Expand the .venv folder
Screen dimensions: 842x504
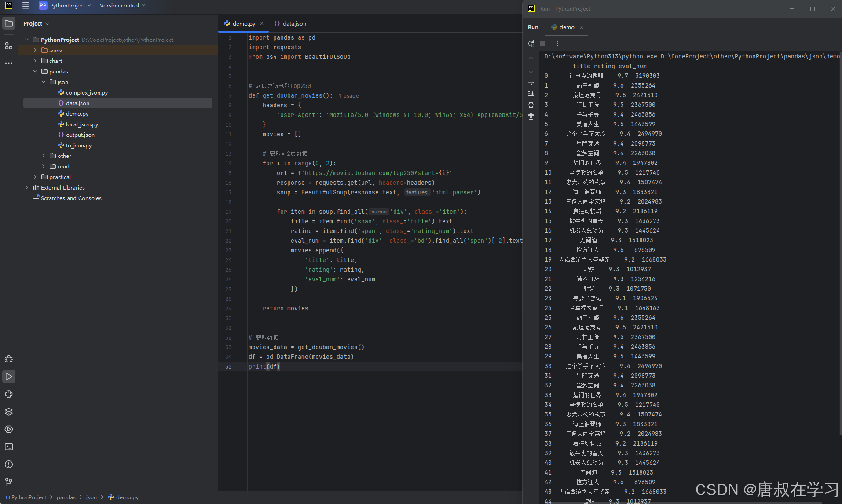pyautogui.click(x=35, y=50)
